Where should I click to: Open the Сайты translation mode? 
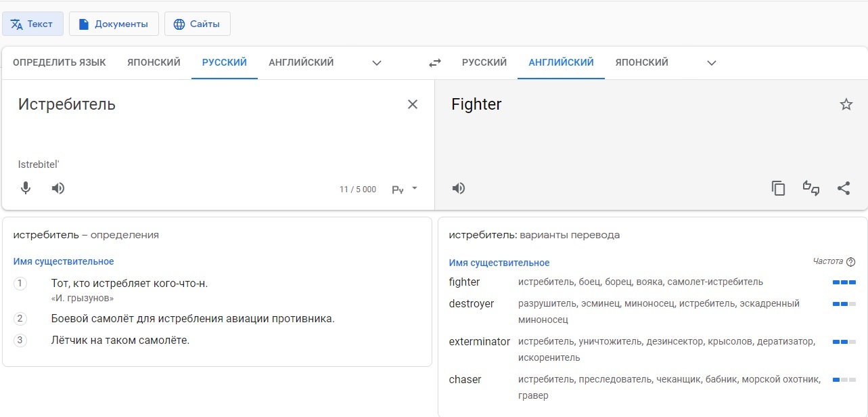coord(197,24)
